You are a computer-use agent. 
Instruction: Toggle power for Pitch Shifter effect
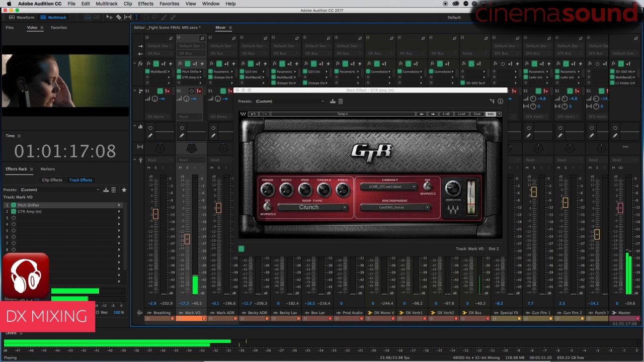click(14, 205)
